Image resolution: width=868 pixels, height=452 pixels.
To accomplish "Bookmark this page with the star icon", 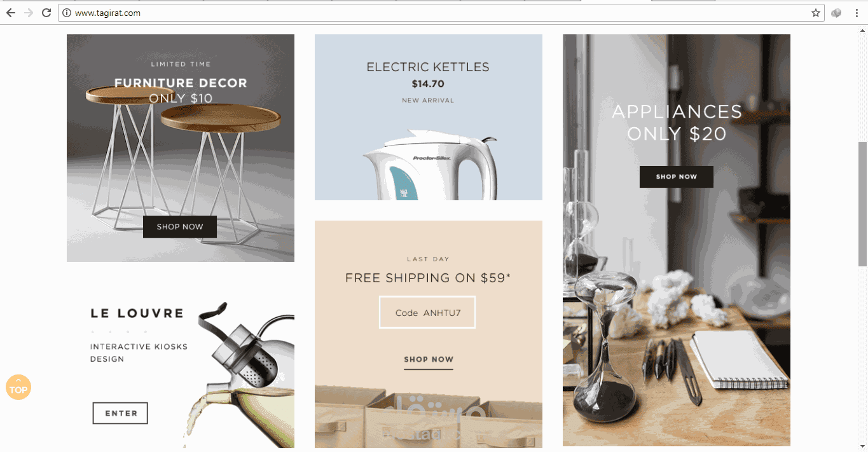I will (x=816, y=13).
